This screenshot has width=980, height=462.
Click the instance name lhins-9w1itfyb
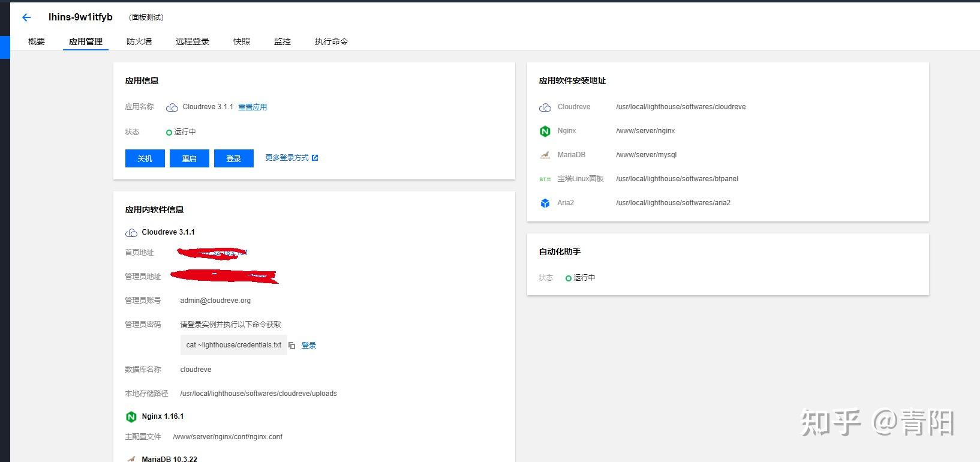point(80,17)
